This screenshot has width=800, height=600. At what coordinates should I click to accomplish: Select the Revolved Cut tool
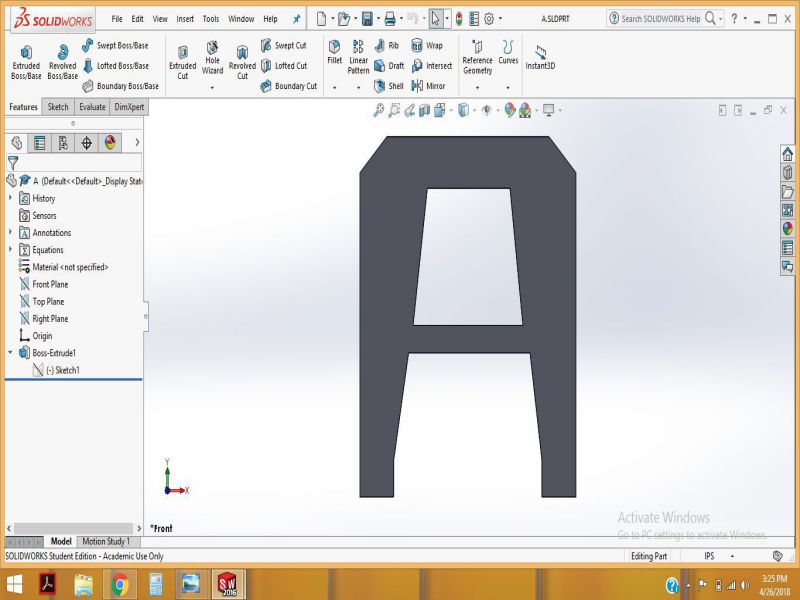242,62
